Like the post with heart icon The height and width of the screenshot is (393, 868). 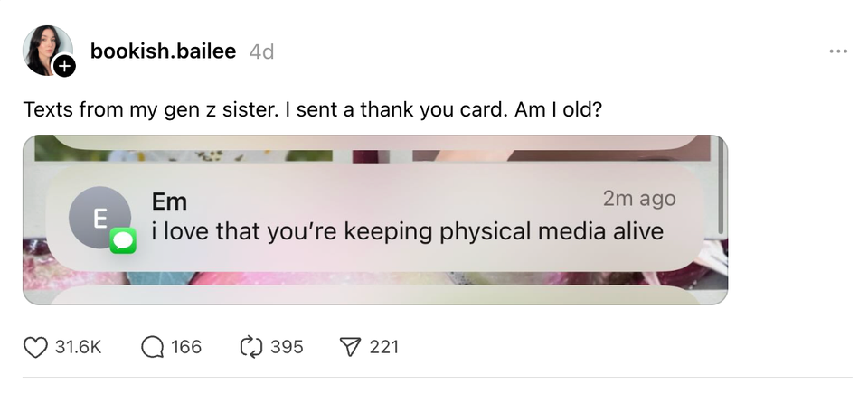click(x=34, y=347)
